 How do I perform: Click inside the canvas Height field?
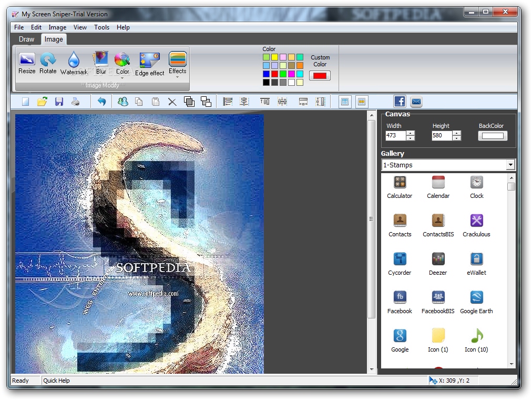(442, 135)
